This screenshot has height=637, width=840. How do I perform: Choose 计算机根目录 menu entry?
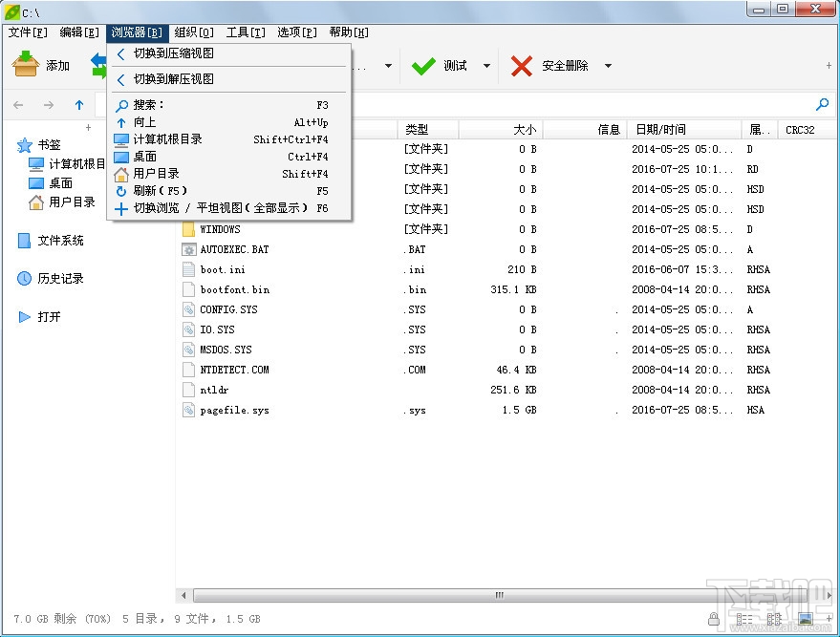229,139
